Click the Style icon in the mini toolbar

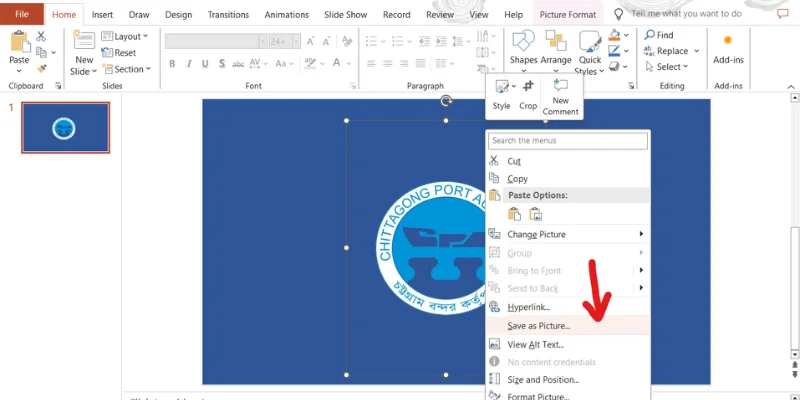pyautogui.click(x=502, y=95)
